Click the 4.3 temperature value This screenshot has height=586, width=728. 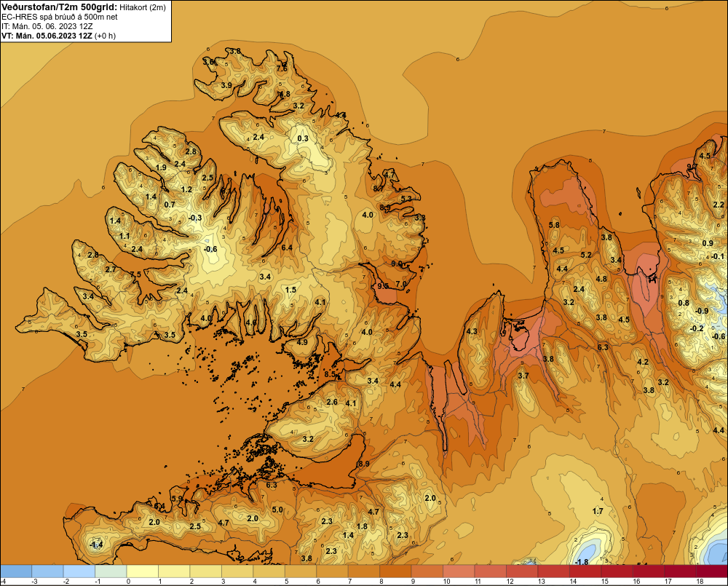point(471,331)
